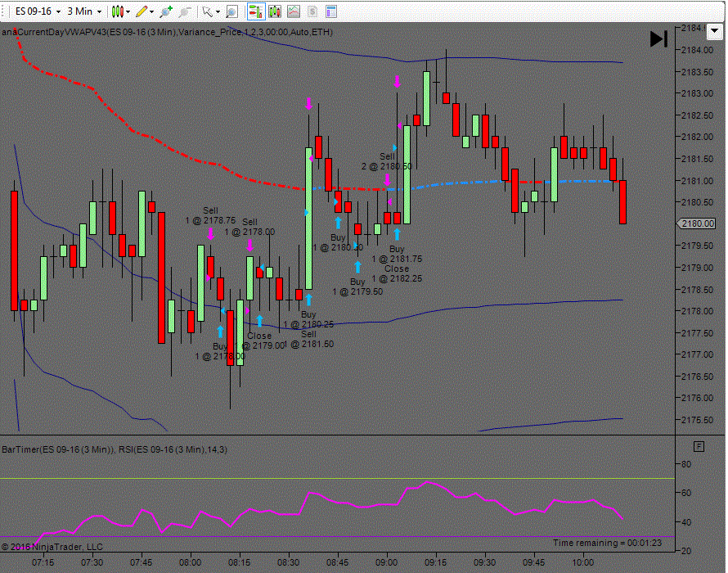Viewport: 728px width, 573px height.
Task: Click the RSI 80 axis label
Action: [x=685, y=464]
